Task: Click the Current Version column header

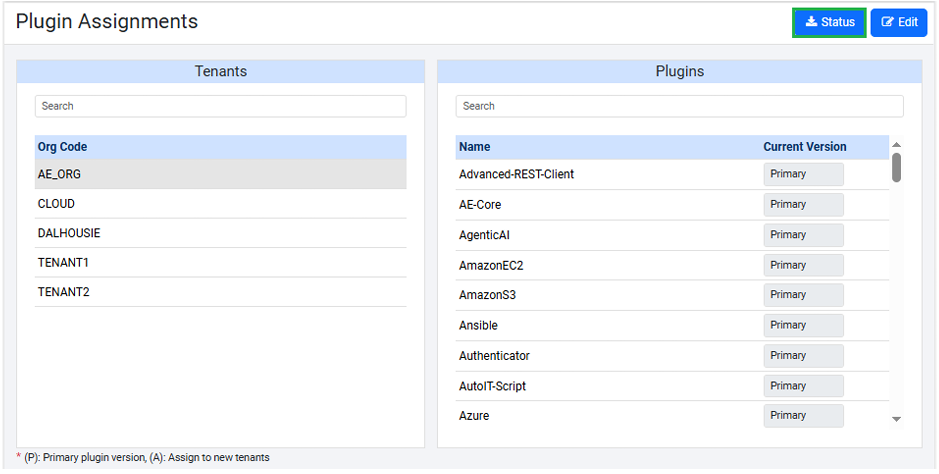Action: pyautogui.click(x=804, y=147)
